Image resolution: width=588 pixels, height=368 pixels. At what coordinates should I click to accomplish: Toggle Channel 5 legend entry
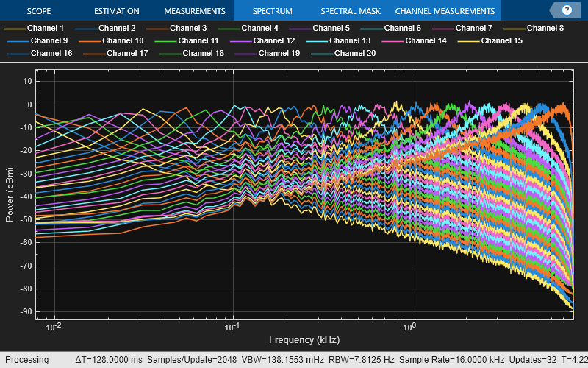[x=320, y=28]
